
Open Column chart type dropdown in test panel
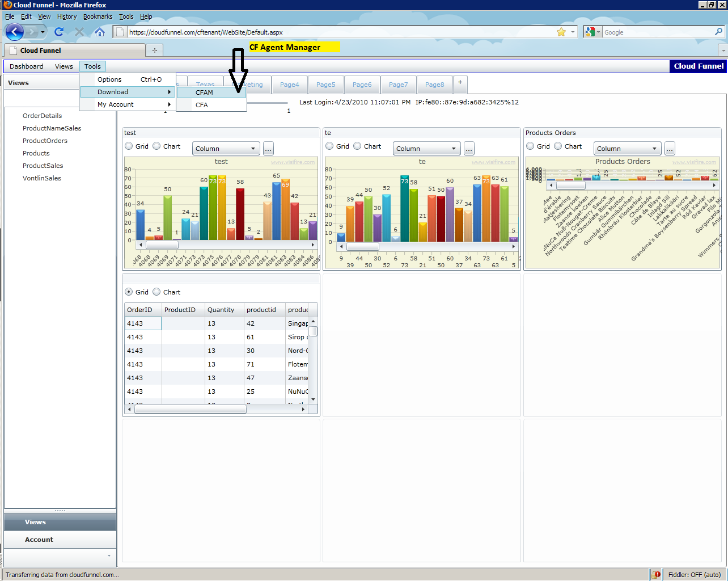pyautogui.click(x=226, y=149)
